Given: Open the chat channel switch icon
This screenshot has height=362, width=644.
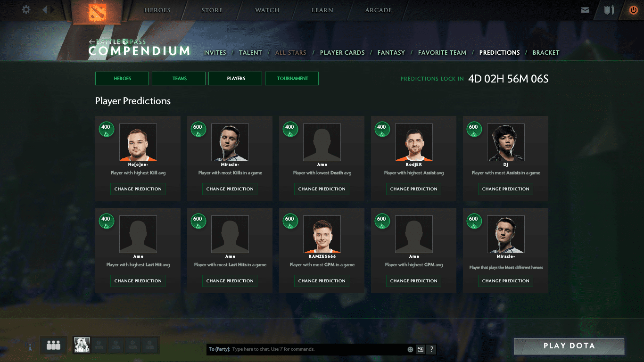Looking at the screenshot, I should tap(421, 349).
